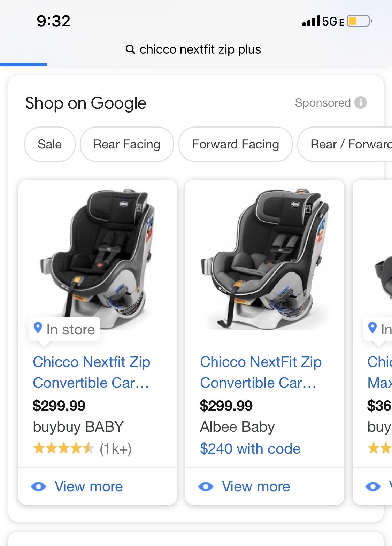Tap the search magnifier icon

[x=130, y=49]
